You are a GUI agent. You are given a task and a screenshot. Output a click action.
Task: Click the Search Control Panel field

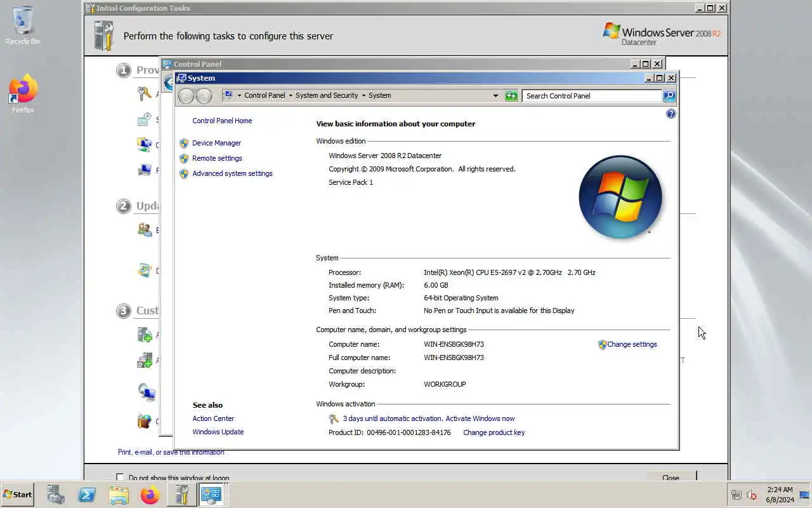[x=592, y=96]
